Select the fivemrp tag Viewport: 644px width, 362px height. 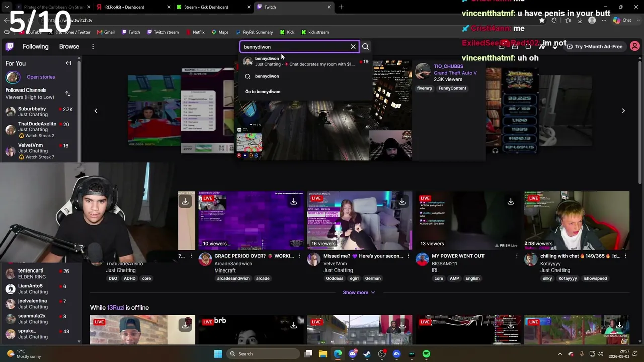click(424, 88)
